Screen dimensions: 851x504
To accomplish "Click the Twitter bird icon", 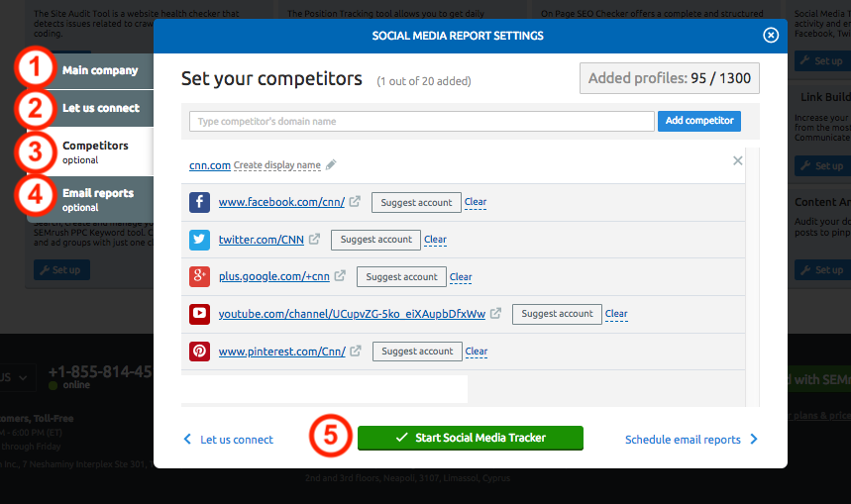I will [199, 240].
